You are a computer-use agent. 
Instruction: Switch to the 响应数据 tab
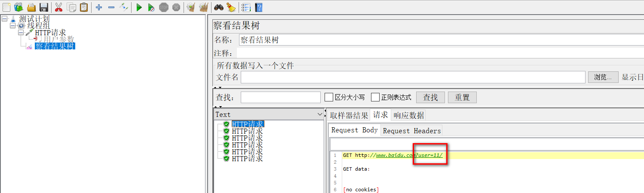[408, 115]
